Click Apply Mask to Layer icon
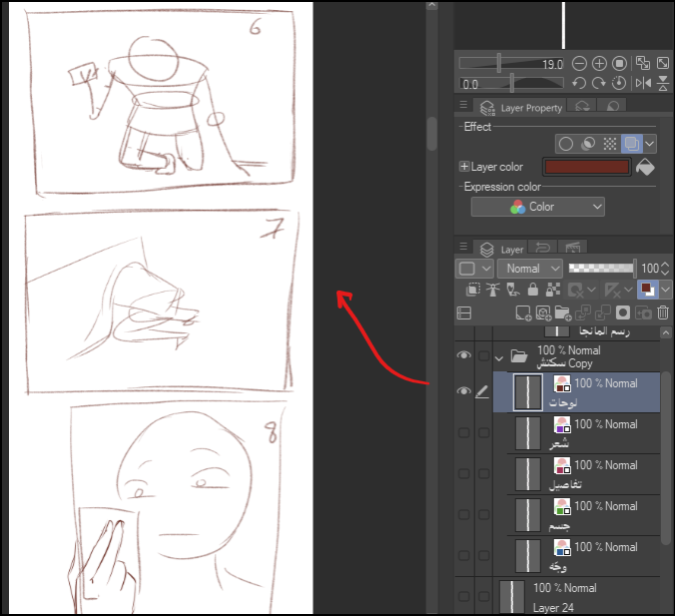The image size is (676, 616). click(643, 312)
